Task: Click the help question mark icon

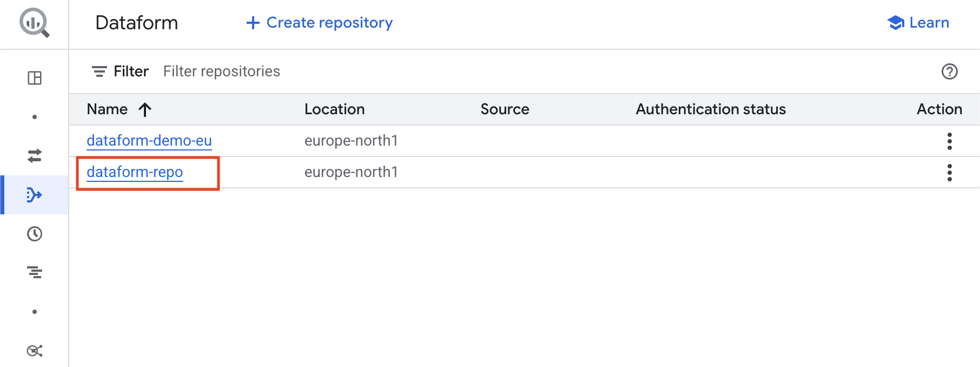Action: coord(949,71)
